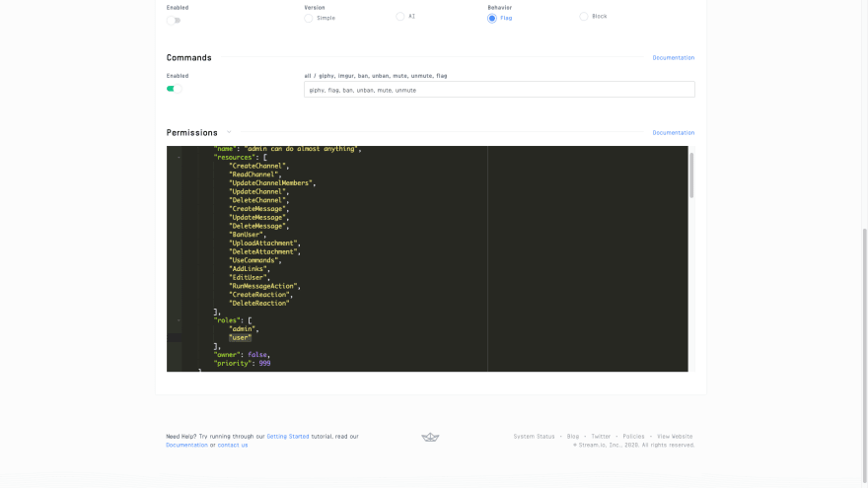Click the "UploadAttachment" resource line
The height and width of the screenshot is (488, 868).
click(x=264, y=244)
